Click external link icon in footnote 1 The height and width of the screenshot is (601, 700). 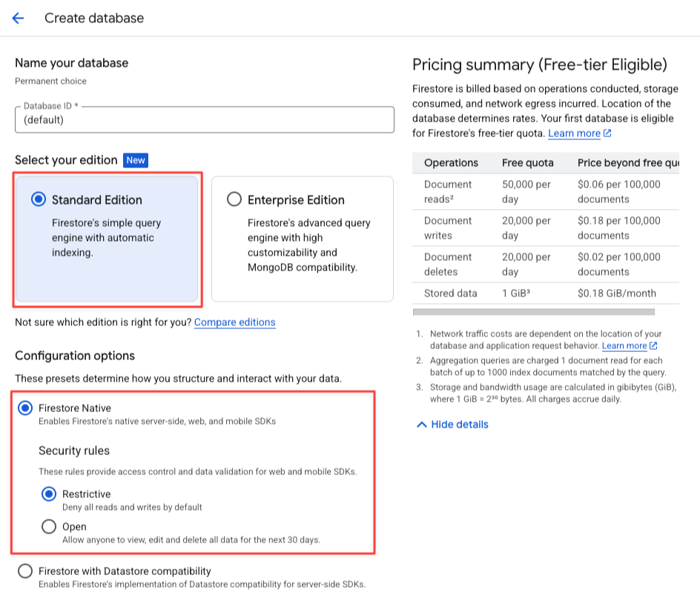pos(653,346)
